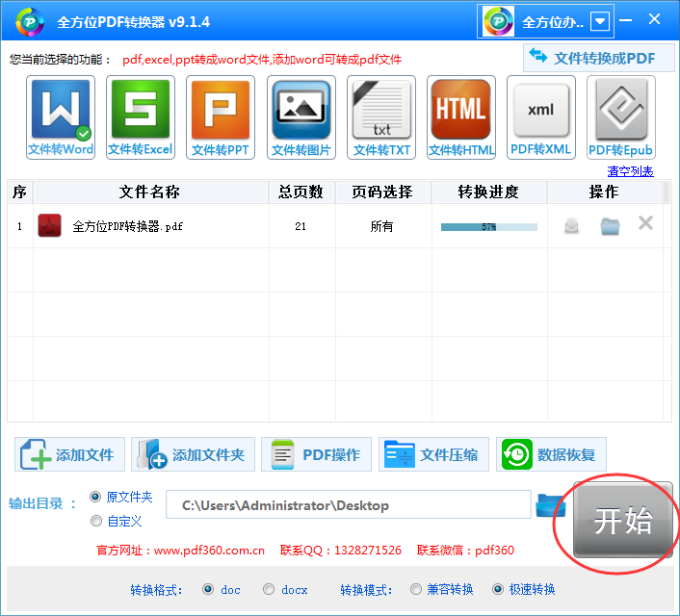This screenshot has width=680, height=616.
Task: Select the 文件转Excel conversion icon
Action: [x=141, y=117]
